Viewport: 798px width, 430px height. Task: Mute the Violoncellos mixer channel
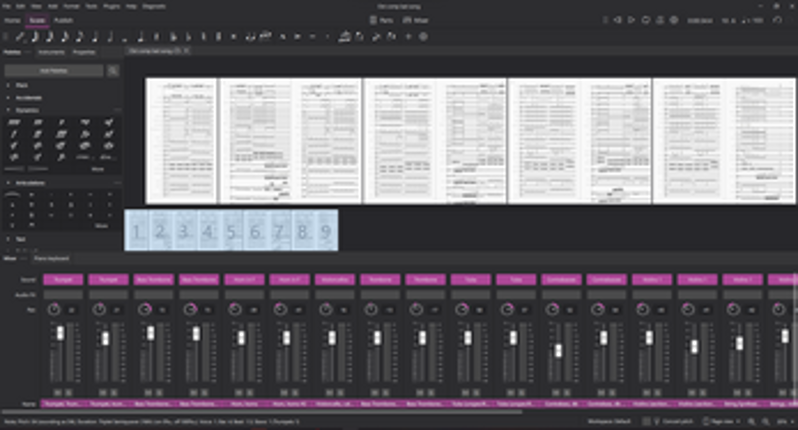point(329,392)
